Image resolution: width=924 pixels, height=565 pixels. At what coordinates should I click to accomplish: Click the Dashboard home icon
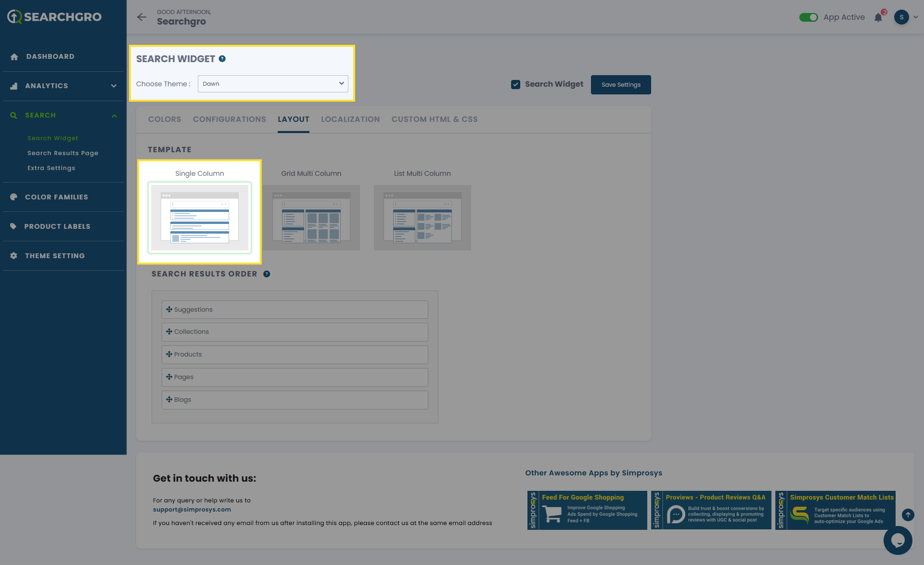(14, 57)
